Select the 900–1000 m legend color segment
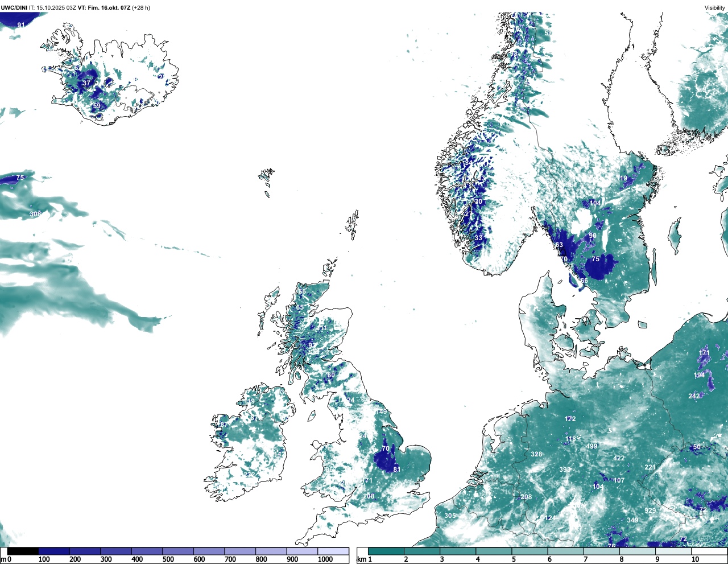728x564 pixels. [x=302, y=551]
